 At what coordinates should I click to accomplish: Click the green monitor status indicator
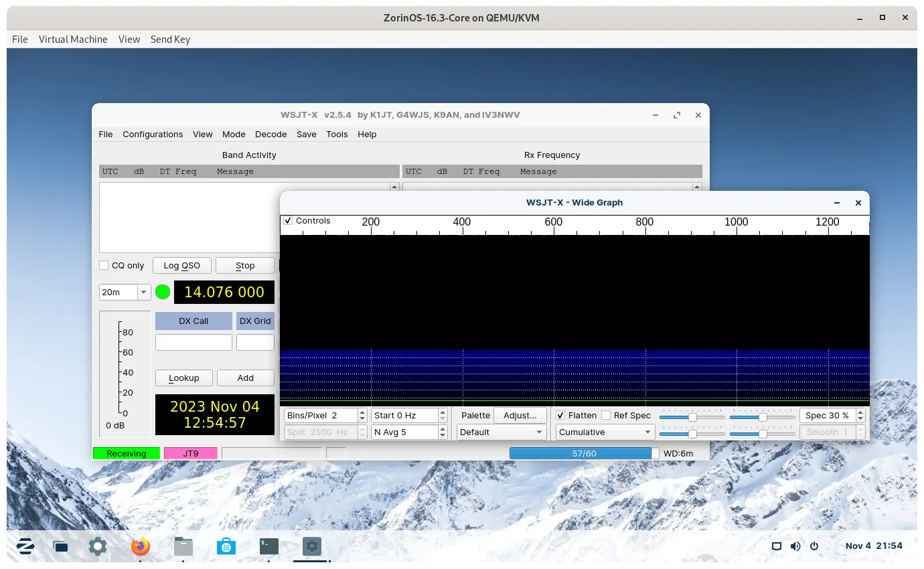(x=163, y=292)
